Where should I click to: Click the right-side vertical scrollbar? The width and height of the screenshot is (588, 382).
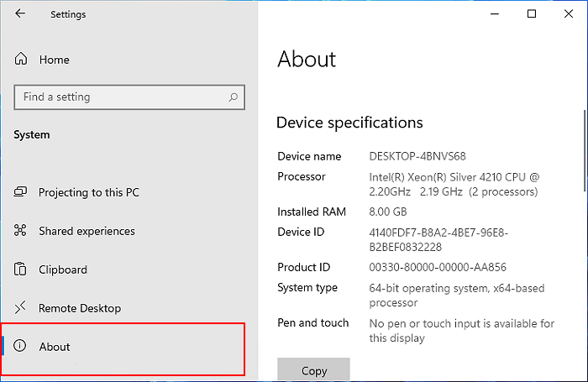tap(585, 151)
